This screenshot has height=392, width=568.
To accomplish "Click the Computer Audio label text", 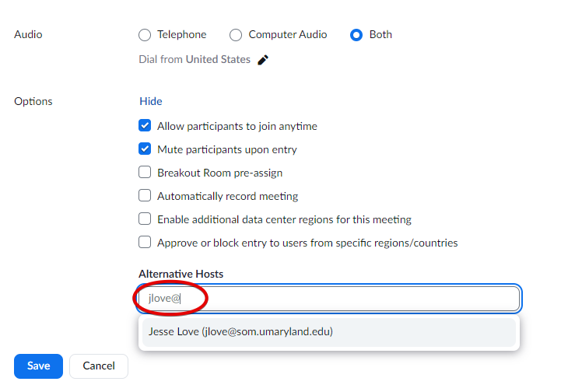I will coord(288,35).
